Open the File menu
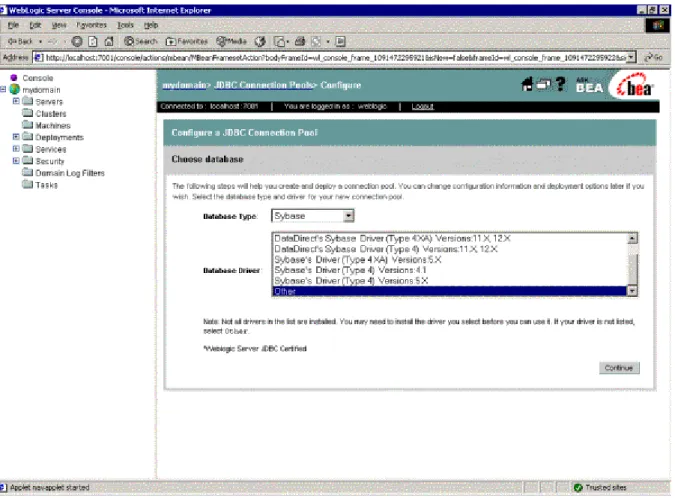Screen dimensions: 675x498 (13, 25)
